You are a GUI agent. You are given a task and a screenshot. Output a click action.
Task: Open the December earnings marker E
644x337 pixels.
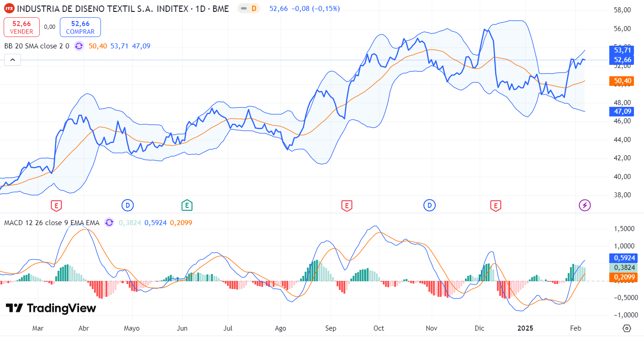tap(495, 205)
